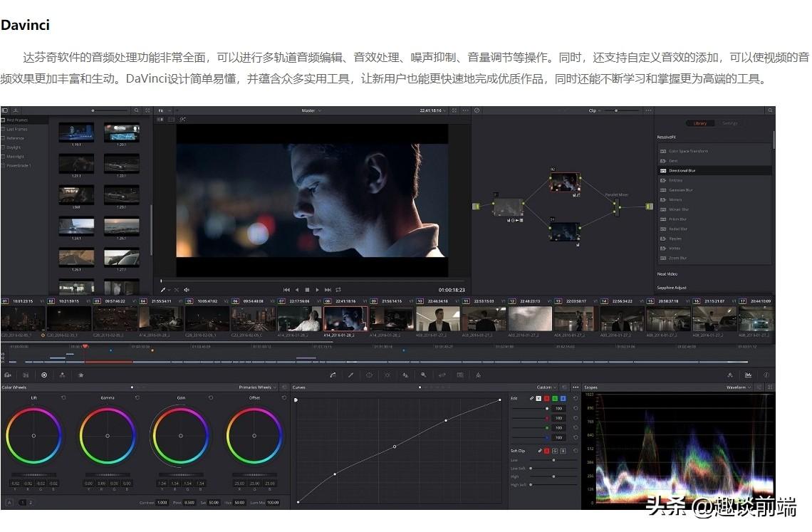Select the Powergrade 1 album
812x532 pixels.
pyautogui.click(x=24, y=166)
